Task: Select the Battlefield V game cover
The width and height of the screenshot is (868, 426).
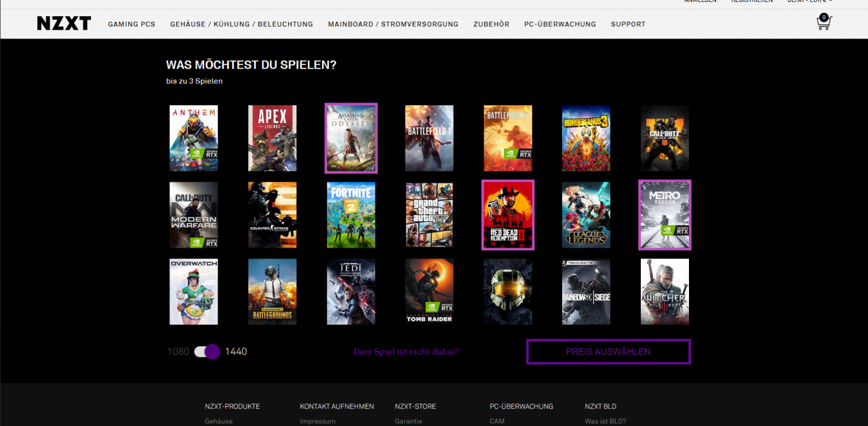Action: pos(508,138)
